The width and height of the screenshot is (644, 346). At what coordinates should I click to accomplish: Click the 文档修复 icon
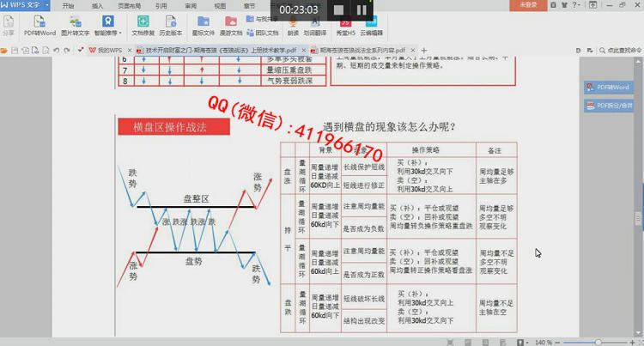click(143, 23)
